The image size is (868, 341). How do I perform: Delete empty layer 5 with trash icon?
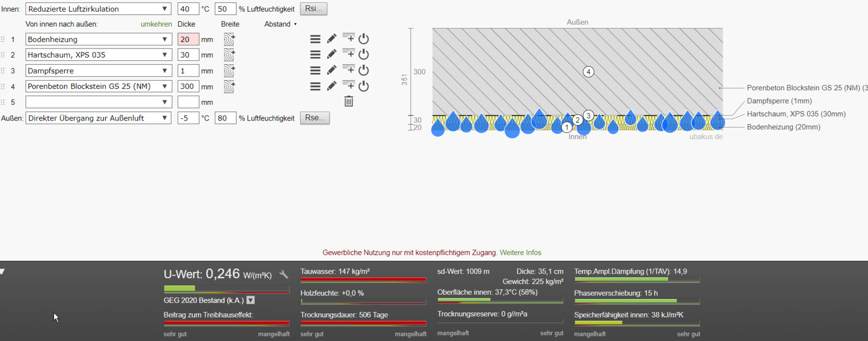[x=349, y=102]
